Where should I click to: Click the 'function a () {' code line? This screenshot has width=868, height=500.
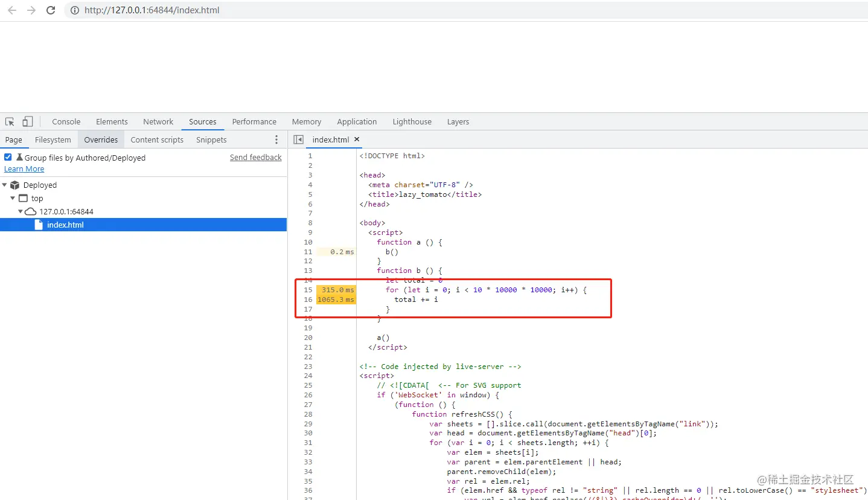[410, 242]
